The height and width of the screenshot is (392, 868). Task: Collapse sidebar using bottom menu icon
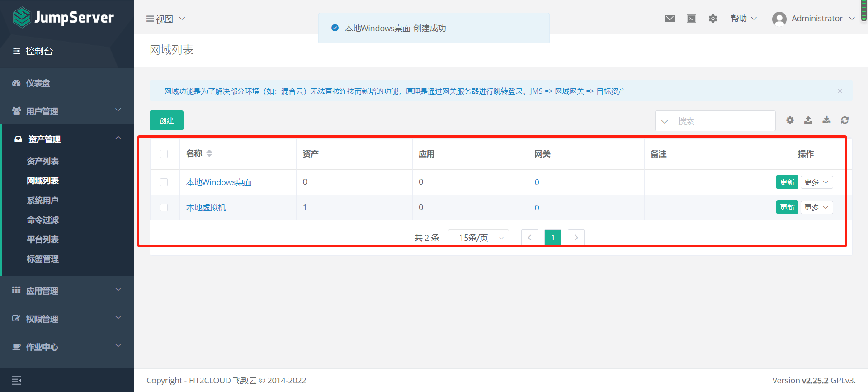[17, 380]
